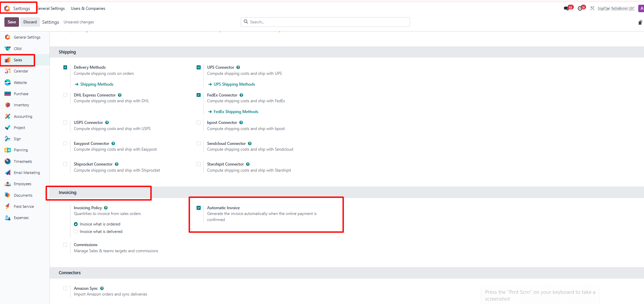Open Planning settings in sidebar
This screenshot has height=304, width=644.
tap(25, 150)
